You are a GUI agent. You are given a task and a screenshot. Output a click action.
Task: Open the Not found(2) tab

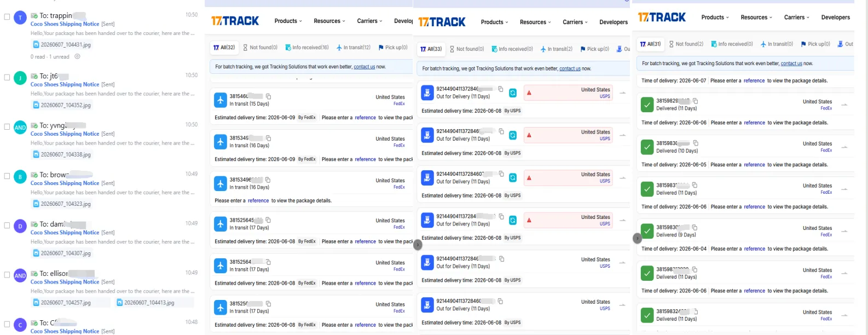click(686, 44)
